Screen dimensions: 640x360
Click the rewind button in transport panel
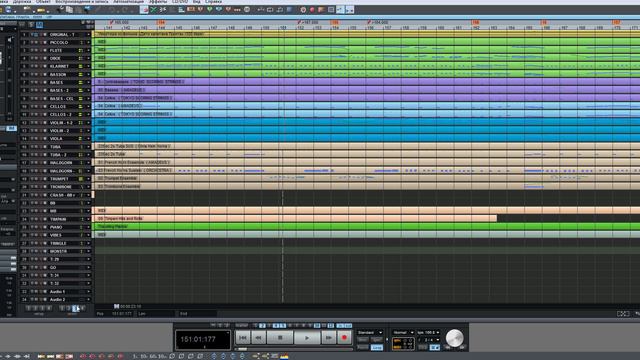coord(258,338)
